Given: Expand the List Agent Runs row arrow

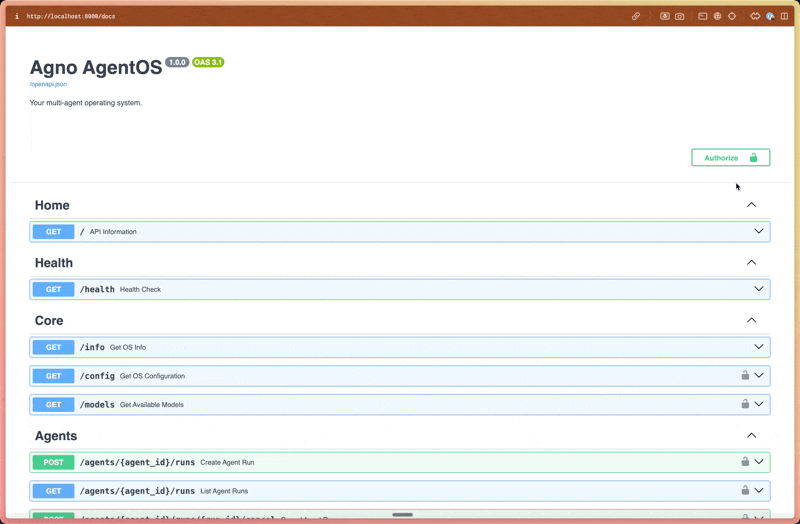Looking at the screenshot, I should 759,490.
